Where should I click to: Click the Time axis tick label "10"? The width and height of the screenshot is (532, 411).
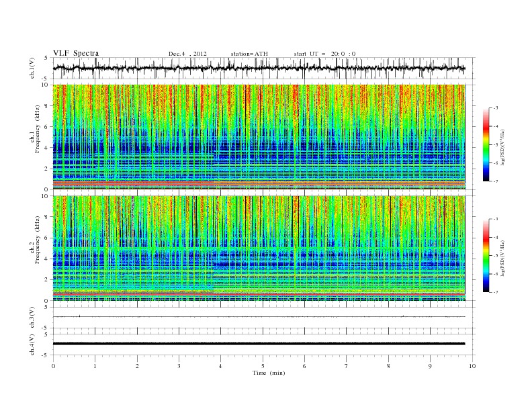pyautogui.click(x=472, y=366)
